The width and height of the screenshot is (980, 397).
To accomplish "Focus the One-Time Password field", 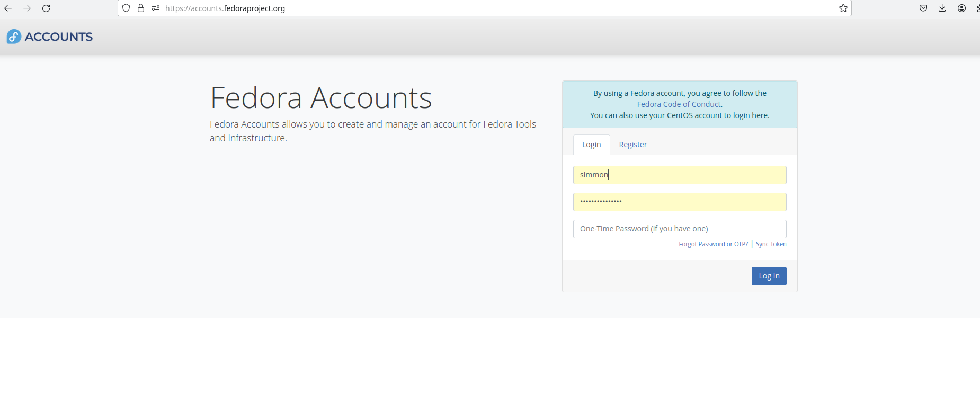I will pos(680,229).
